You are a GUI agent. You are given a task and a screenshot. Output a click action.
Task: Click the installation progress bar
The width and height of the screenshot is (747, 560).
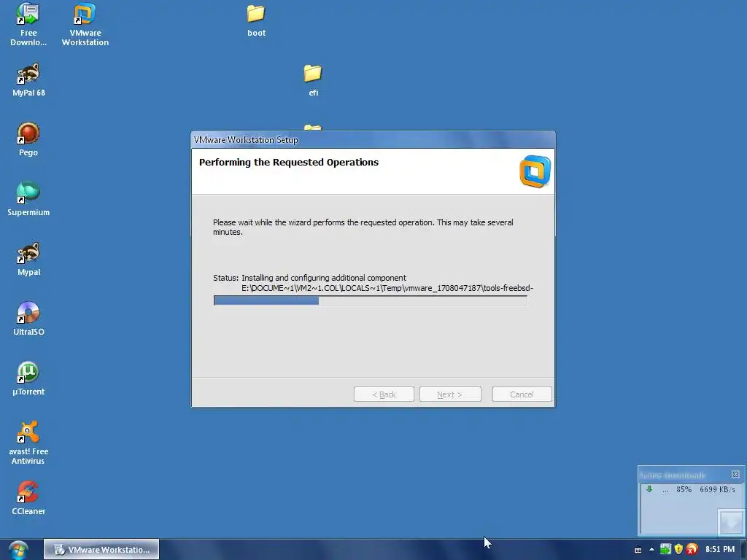[370, 300]
